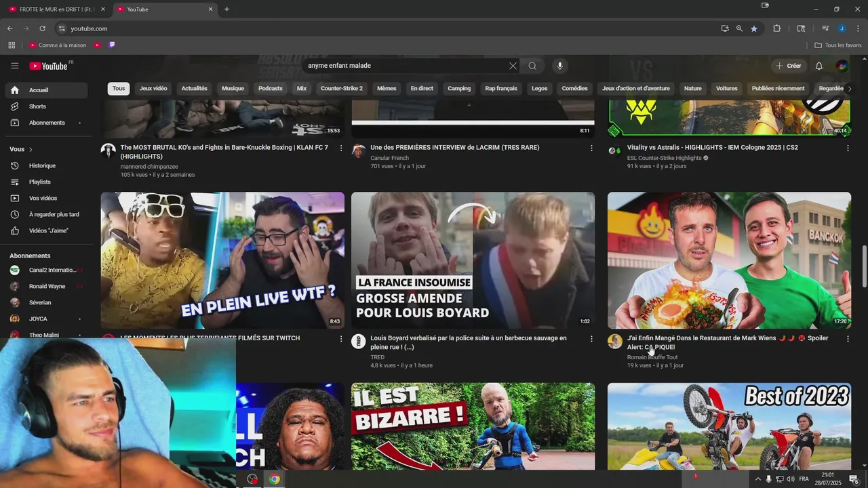This screenshot has height=488, width=868.
Task: Open Historique in sidebar
Action: click(x=46, y=165)
